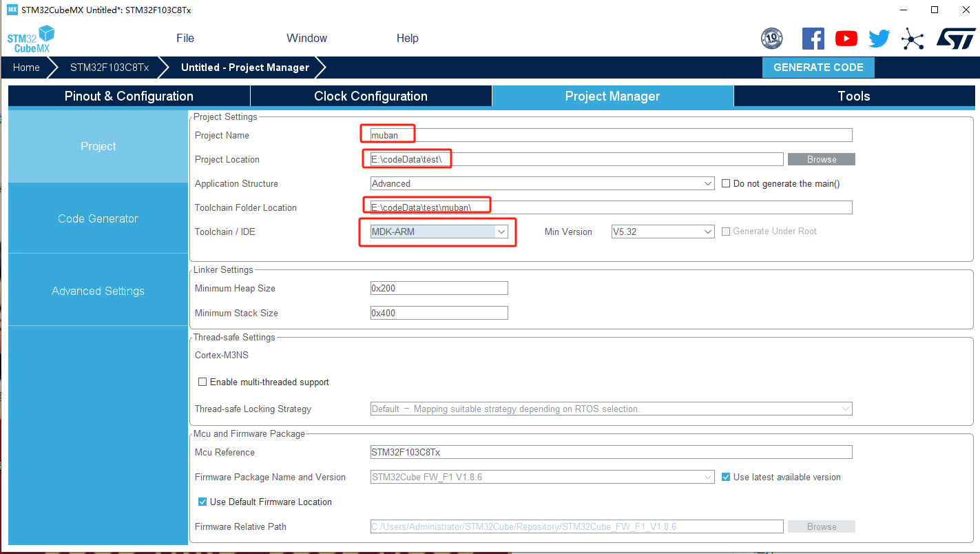Image resolution: width=980 pixels, height=554 pixels.
Task: Open the Facebook icon link
Action: [x=813, y=39]
